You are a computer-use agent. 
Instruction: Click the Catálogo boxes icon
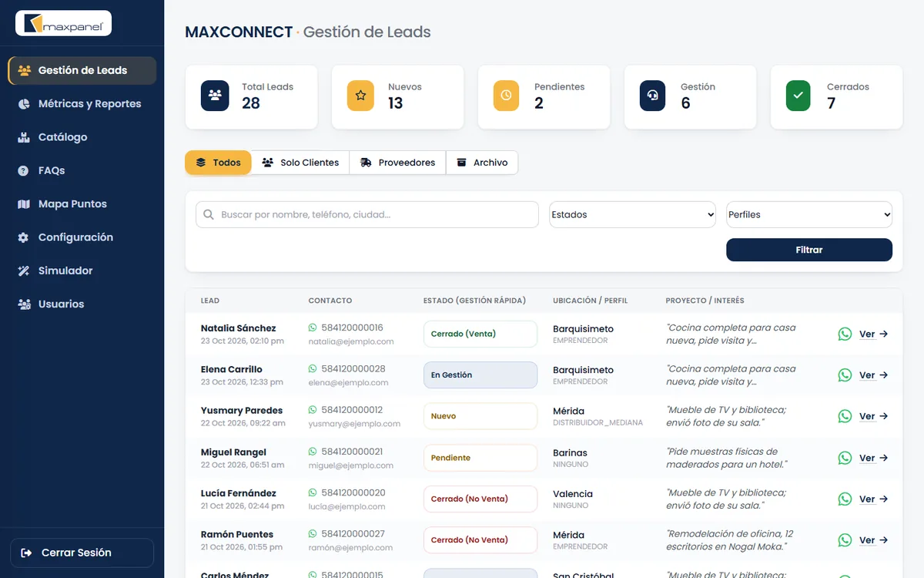(23, 137)
